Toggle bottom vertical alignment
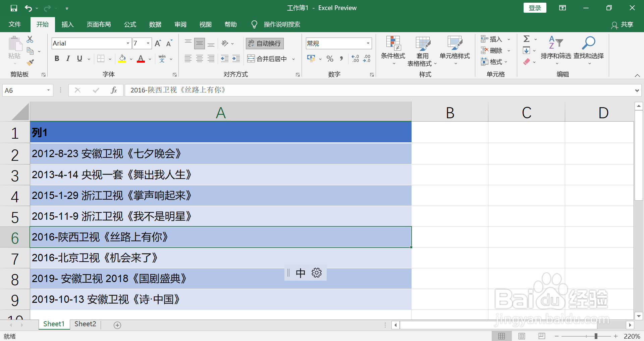 click(211, 43)
